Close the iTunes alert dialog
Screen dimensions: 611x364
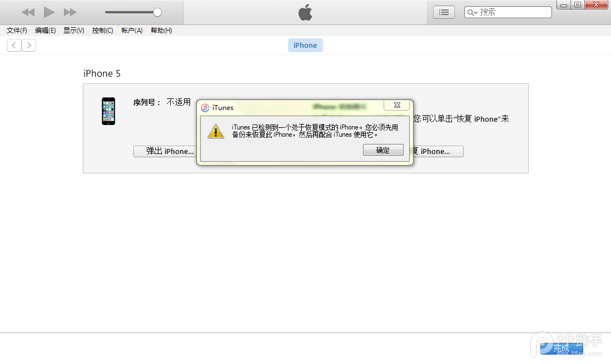(397, 105)
